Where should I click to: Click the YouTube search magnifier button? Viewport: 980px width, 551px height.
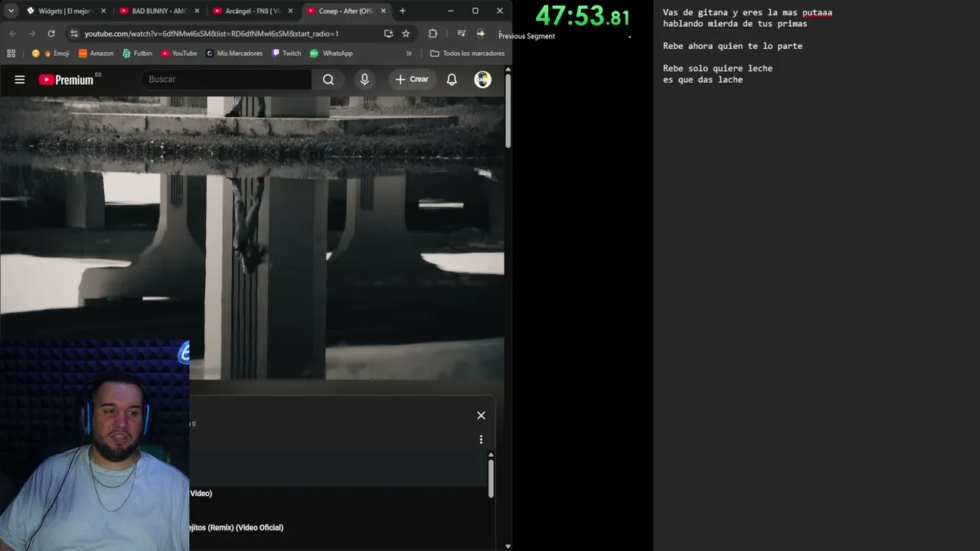coord(328,80)
